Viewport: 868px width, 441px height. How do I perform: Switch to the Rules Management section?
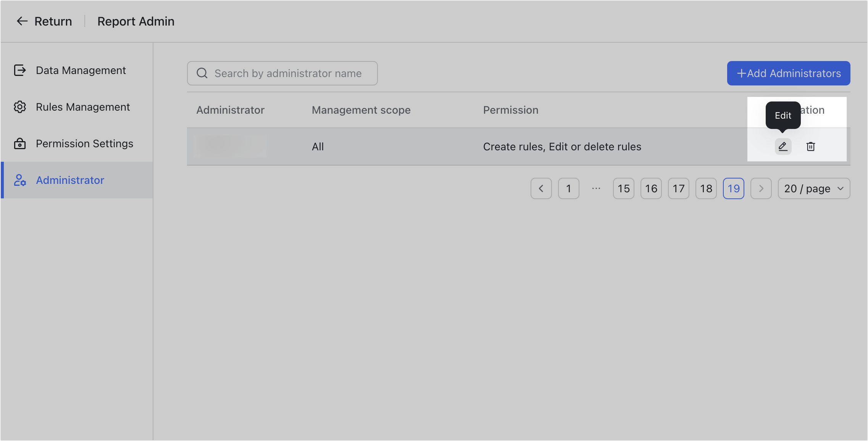click(x=83, y=107)
